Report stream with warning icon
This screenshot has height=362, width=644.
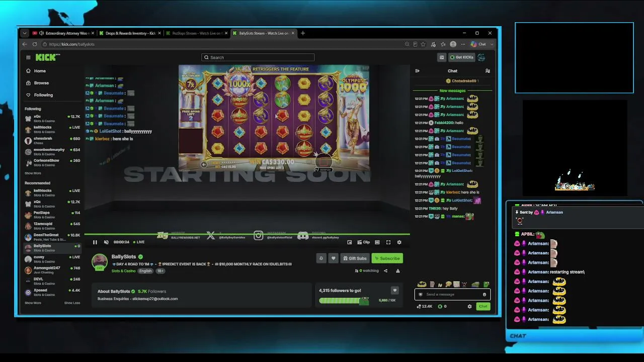(x=397, y=271)
